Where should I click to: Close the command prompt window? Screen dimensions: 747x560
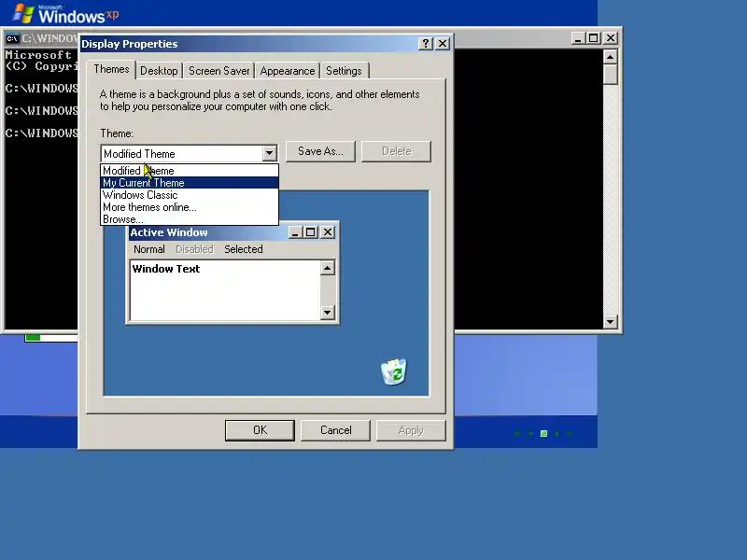(x=611, y=38)
